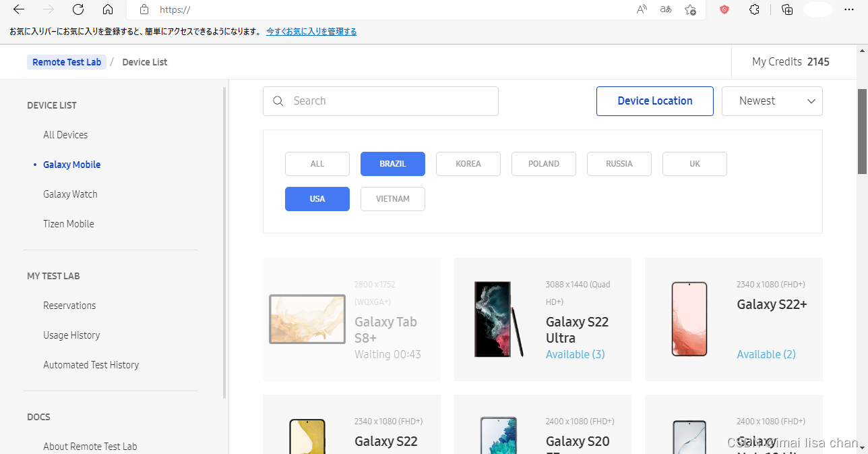Click the Galaxy S22 phone image
This screenshot has width=868, height=454.
(307, 436)
